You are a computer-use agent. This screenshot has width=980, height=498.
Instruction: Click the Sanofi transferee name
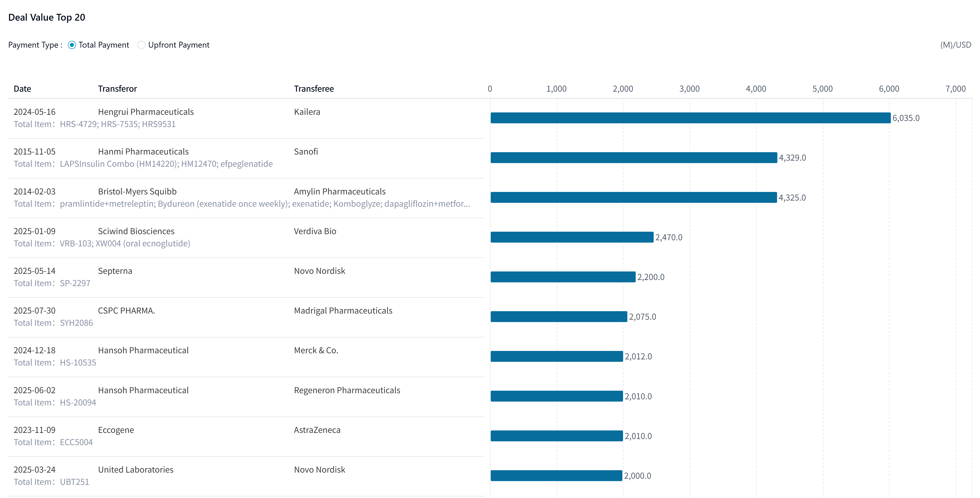point(306,151)
